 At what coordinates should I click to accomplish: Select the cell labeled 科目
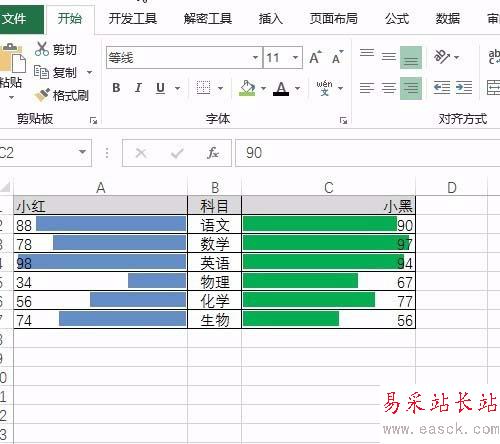[215, 205]
